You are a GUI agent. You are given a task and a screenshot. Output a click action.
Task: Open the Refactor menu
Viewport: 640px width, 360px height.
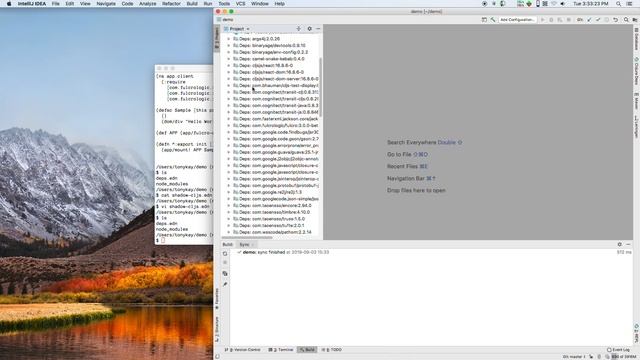click(171, 4)
